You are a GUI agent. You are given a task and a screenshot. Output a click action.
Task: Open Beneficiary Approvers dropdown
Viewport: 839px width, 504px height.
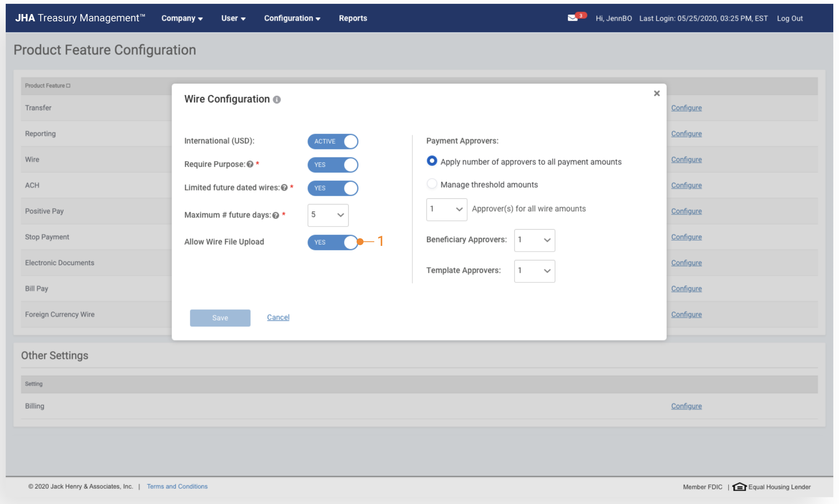[x=534, y=240]
